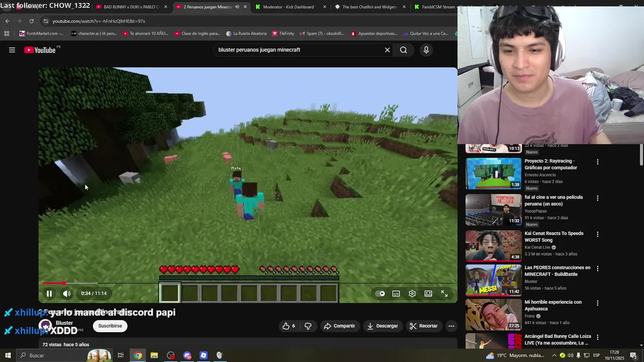Expand description at '72 vistas hace 5 años'
The height and width of the screenshot is (362, 644).
tap(65, 344)
